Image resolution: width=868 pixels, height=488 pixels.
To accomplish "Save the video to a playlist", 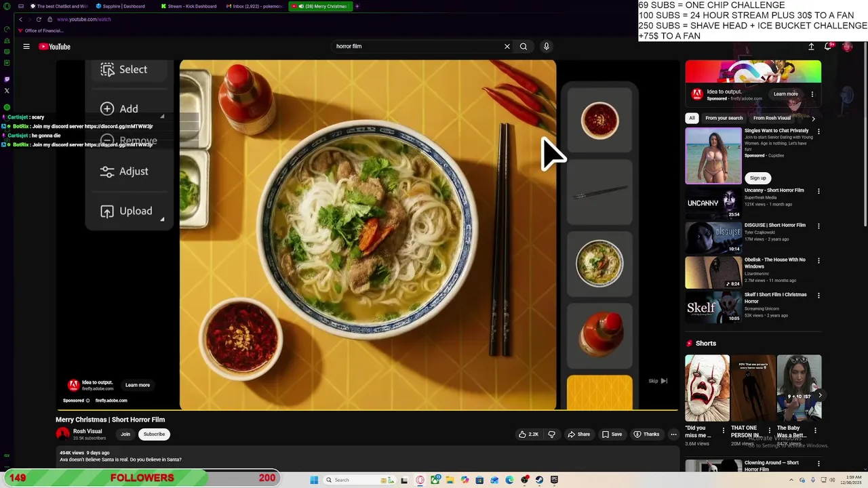I will (612, 434).
